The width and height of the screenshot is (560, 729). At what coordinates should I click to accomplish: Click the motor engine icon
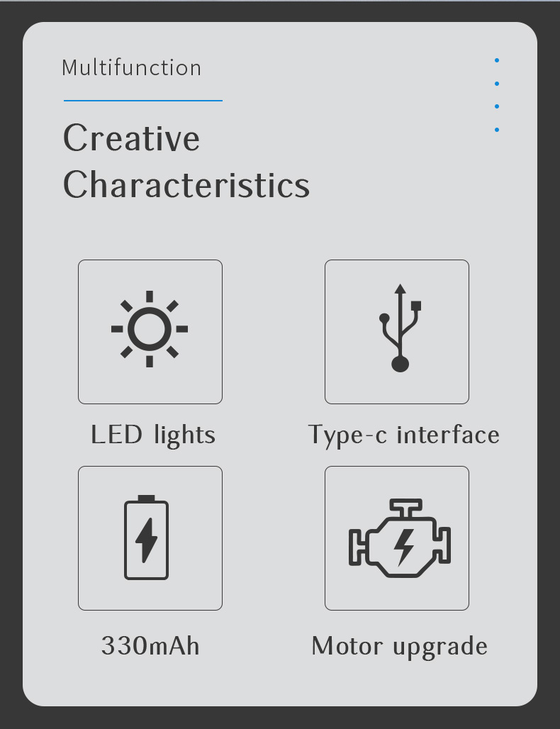pos(400,538)
